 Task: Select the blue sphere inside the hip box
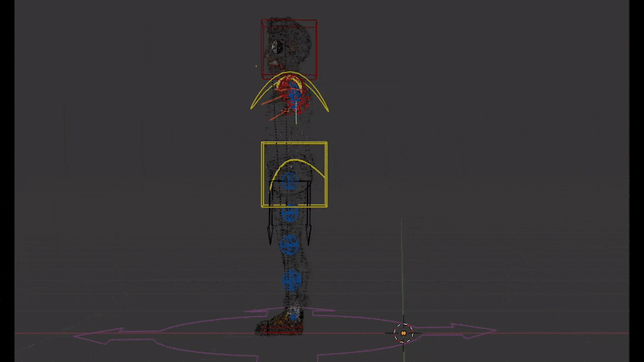[291, 183]
